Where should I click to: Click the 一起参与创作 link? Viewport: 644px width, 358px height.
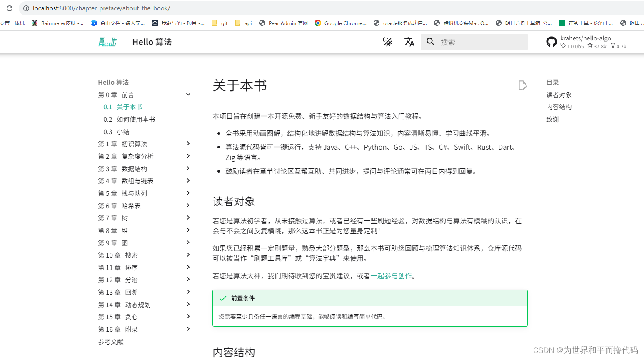coord(391,275)
